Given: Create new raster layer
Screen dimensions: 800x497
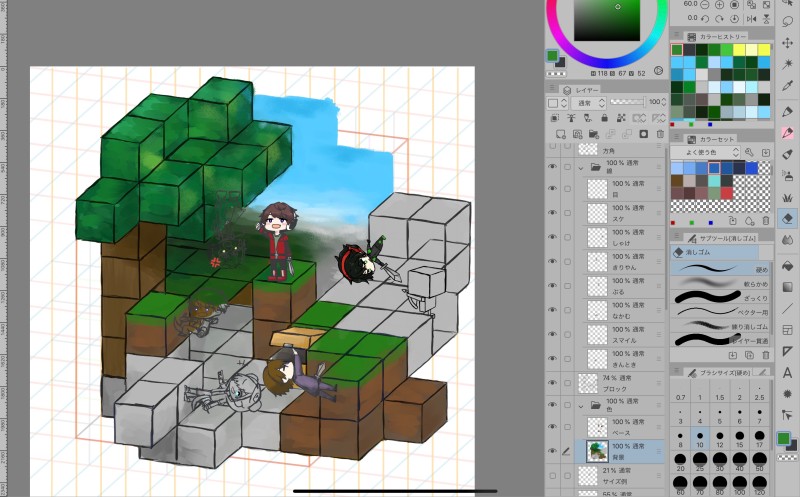Looking at the screenshot, I should [561, 134].
